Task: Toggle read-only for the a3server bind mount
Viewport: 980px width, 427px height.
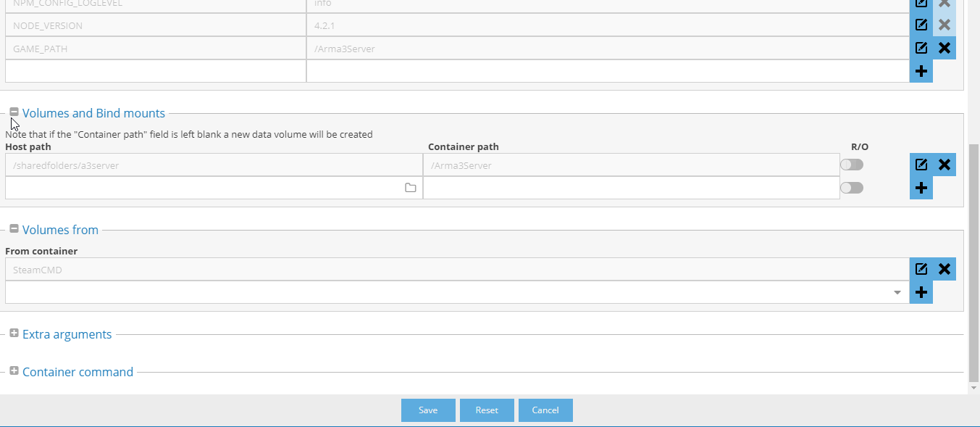Action: [852, 164]
